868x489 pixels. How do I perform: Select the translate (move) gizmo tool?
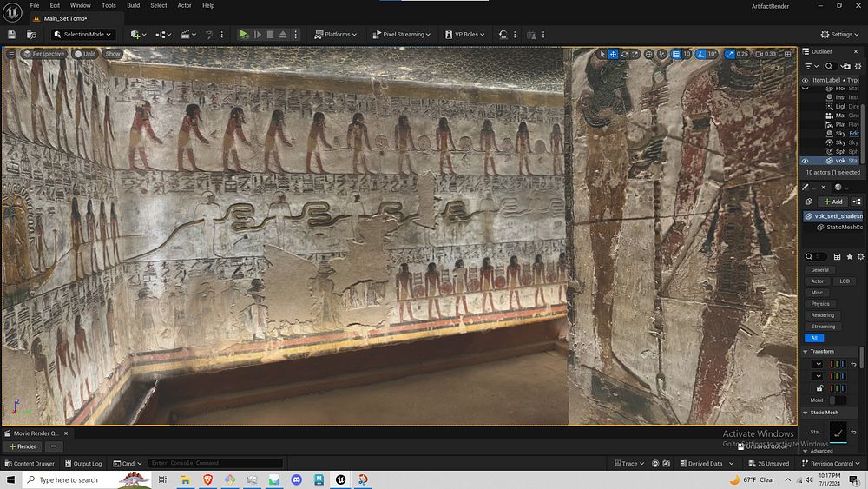(x=613, y=54)
